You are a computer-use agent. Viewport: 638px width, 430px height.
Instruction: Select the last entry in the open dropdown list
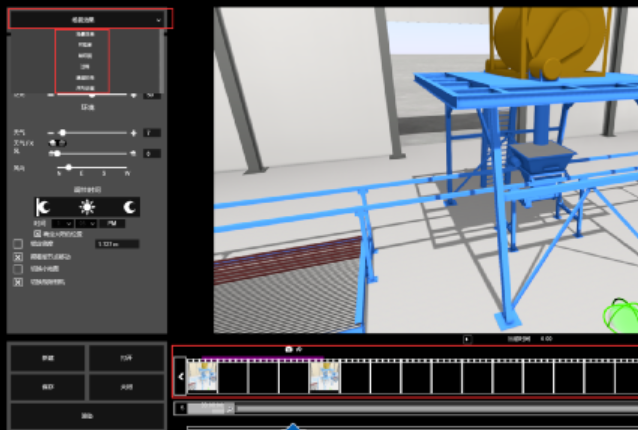tap(85, 88)
